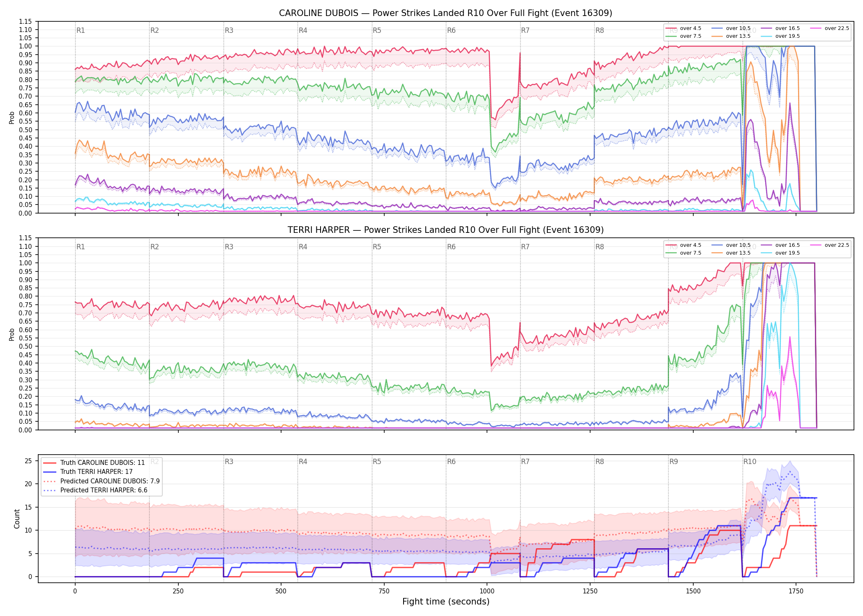863x616 pixels.
Task: Click 'over 13.5' legend entry in Caroline Dubois chart
Action: 731,36
